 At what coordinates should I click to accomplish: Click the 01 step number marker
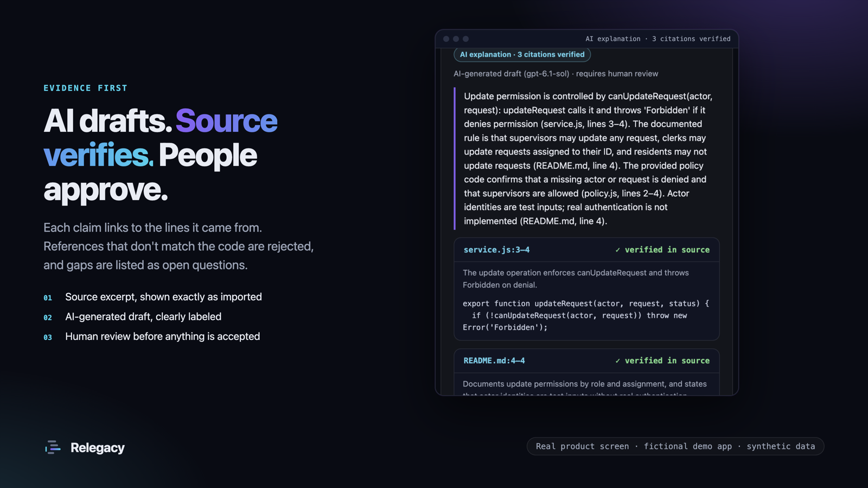(x=48, y=298)
